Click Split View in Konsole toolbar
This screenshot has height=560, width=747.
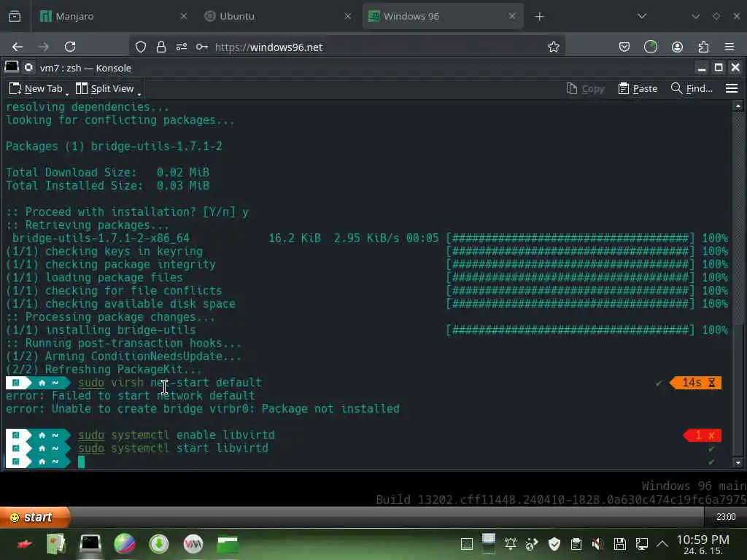[105, 88]
